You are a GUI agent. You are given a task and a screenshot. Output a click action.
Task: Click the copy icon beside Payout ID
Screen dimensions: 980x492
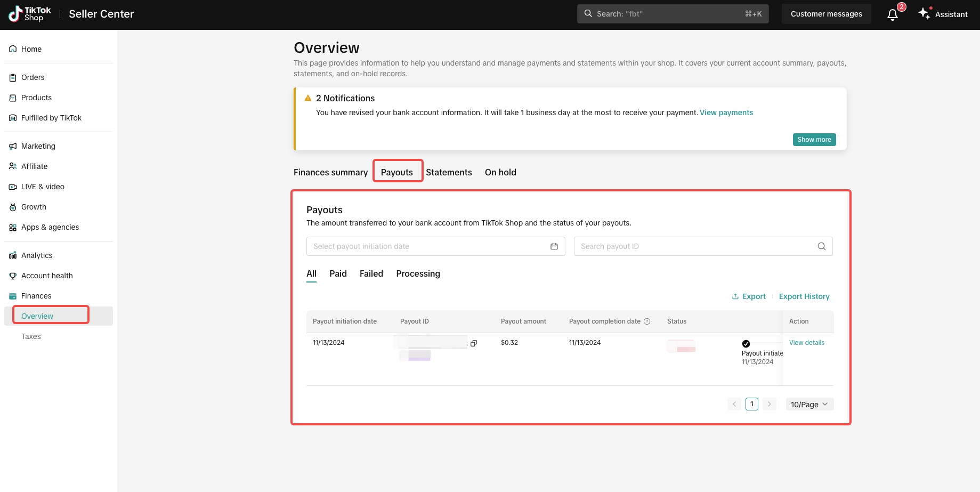[x=474, y=343]
